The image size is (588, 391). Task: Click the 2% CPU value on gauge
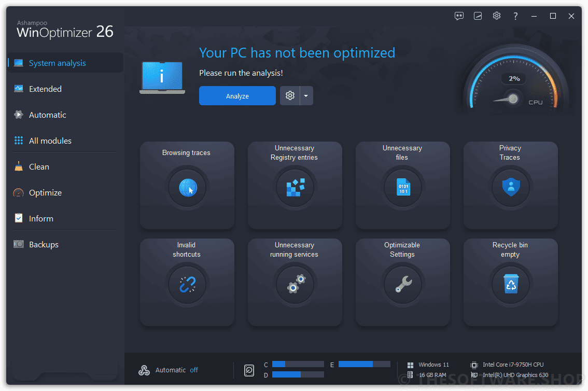tap(514, 78)
